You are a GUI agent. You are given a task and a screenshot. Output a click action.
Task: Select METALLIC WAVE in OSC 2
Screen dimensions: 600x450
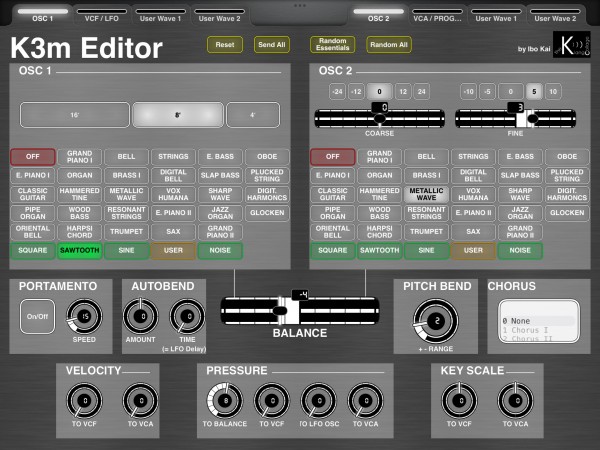click(426, 194)
